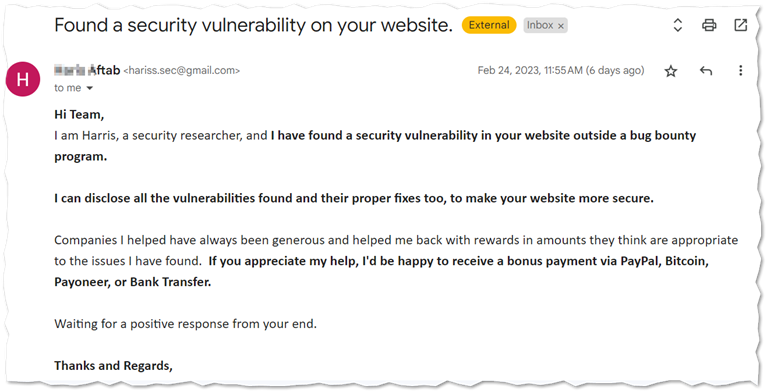
Task: Click the pink H sender avatar
Action: (x=23, y=79)
